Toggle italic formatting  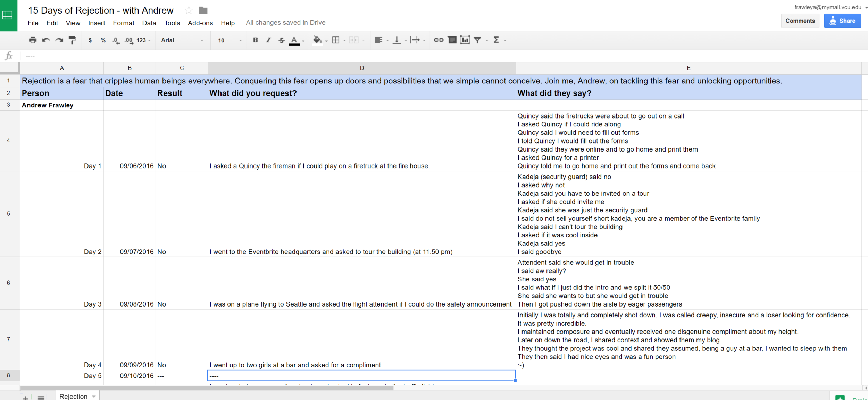pos(268,40)
